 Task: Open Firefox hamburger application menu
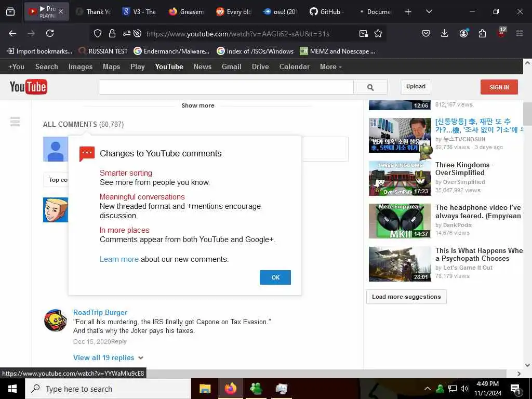tap(520, 33)
